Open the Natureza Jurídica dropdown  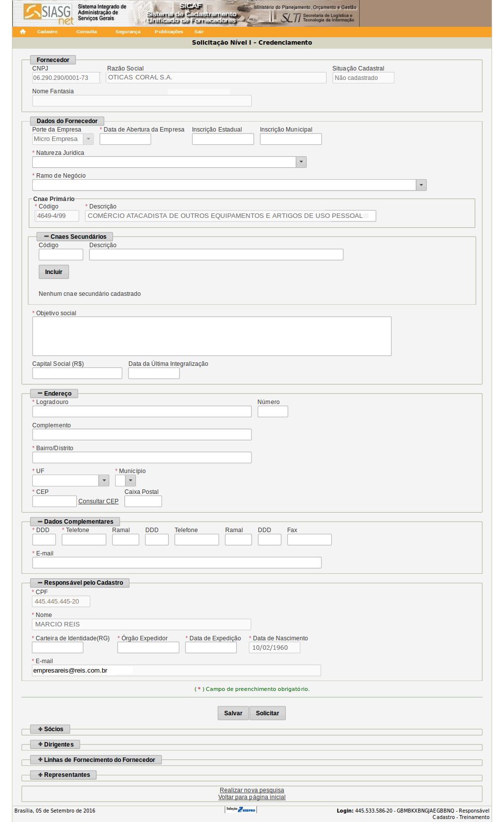coord(169,162)
